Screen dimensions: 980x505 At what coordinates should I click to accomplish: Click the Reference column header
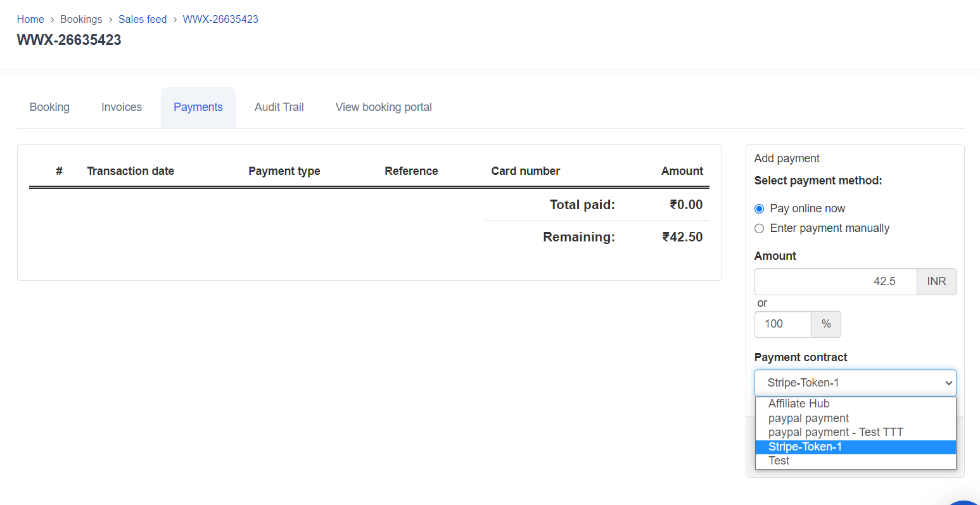point(411,171)
